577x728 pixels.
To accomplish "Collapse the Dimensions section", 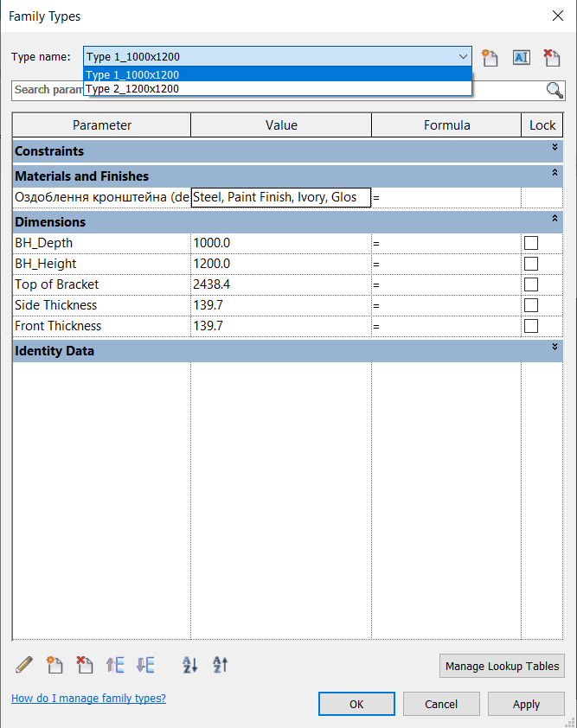I will pyautogui.click(x=555, y=220).
